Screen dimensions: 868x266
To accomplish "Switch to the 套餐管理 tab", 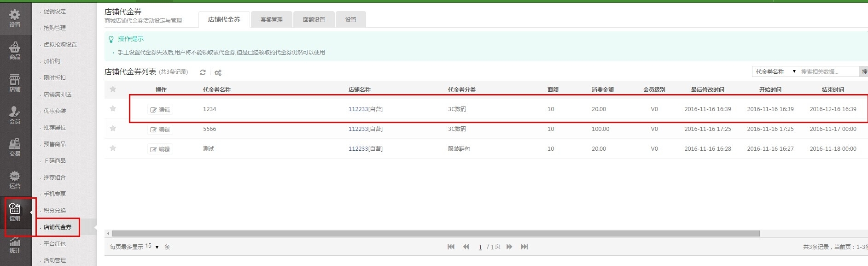I will [272, 19].
